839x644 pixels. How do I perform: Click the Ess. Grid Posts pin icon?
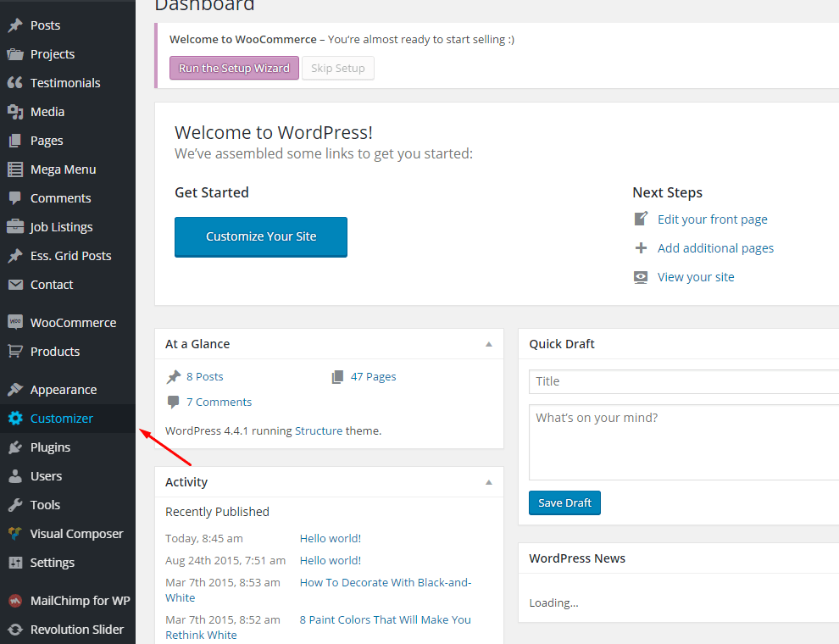pyautogui.click(x=15, y=256)
